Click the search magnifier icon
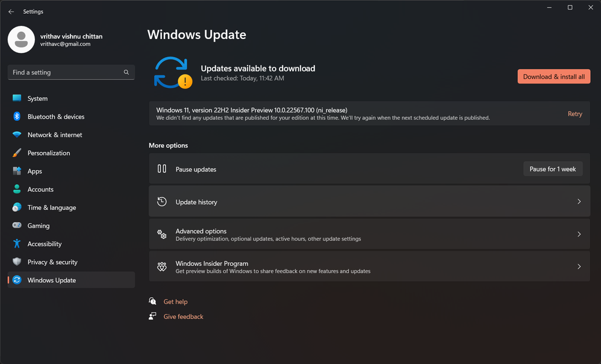601x364 pixels. (126, 72)
